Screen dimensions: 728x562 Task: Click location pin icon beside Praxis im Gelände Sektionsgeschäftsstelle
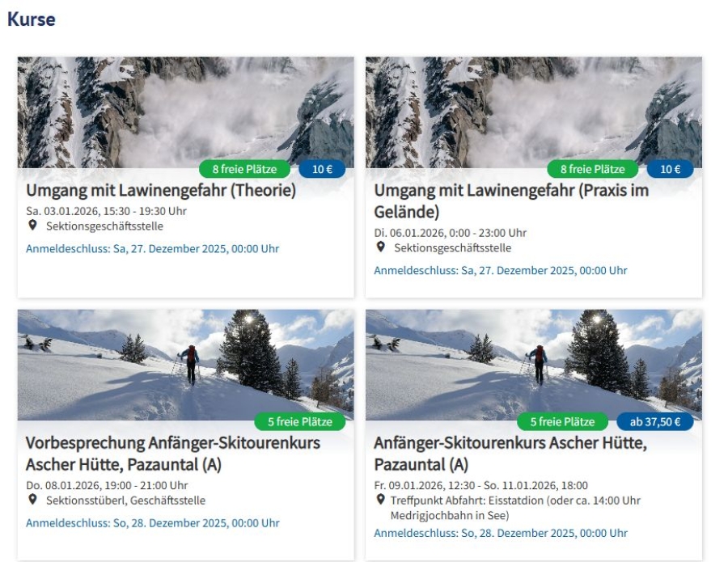point(381,247)
